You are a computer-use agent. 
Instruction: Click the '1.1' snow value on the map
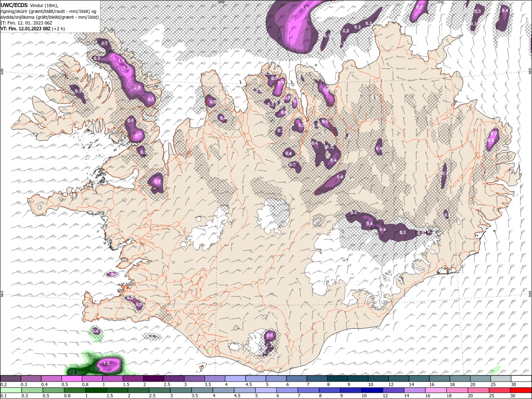[x=305, y=8]
